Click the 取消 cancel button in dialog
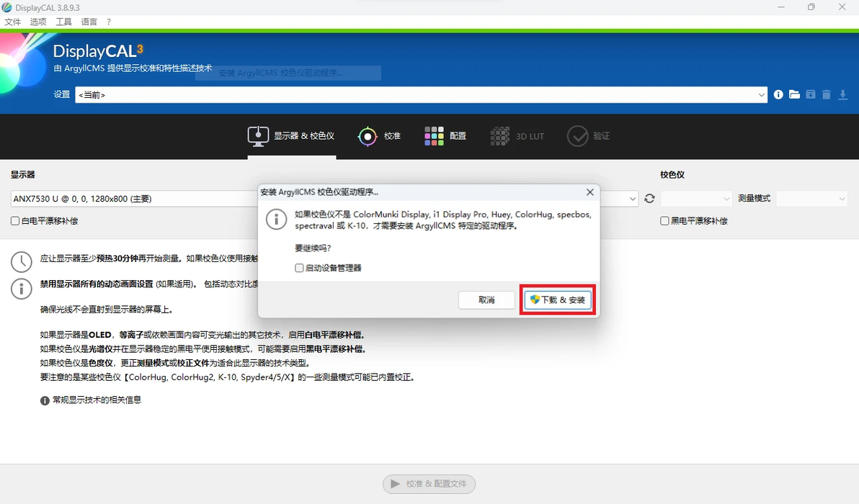 pyautogui.click(x=486, y=300)
